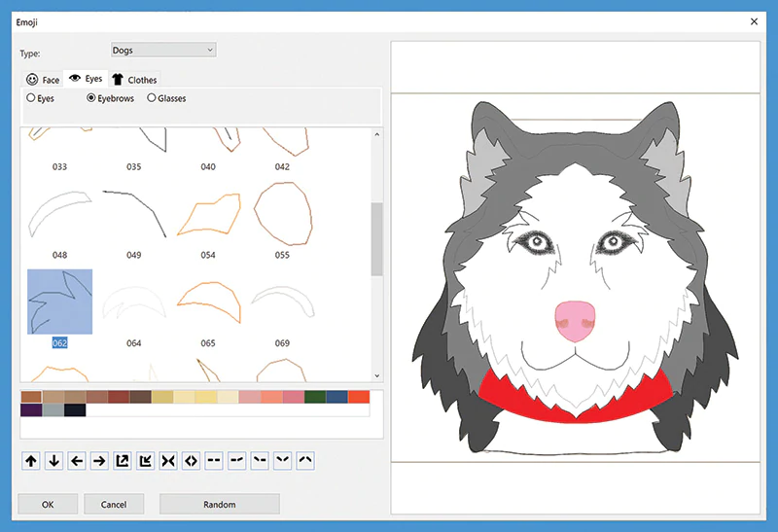Switch to the Clothes tab
The height and width of the screenshot is (532, 778).
(134, 80)
